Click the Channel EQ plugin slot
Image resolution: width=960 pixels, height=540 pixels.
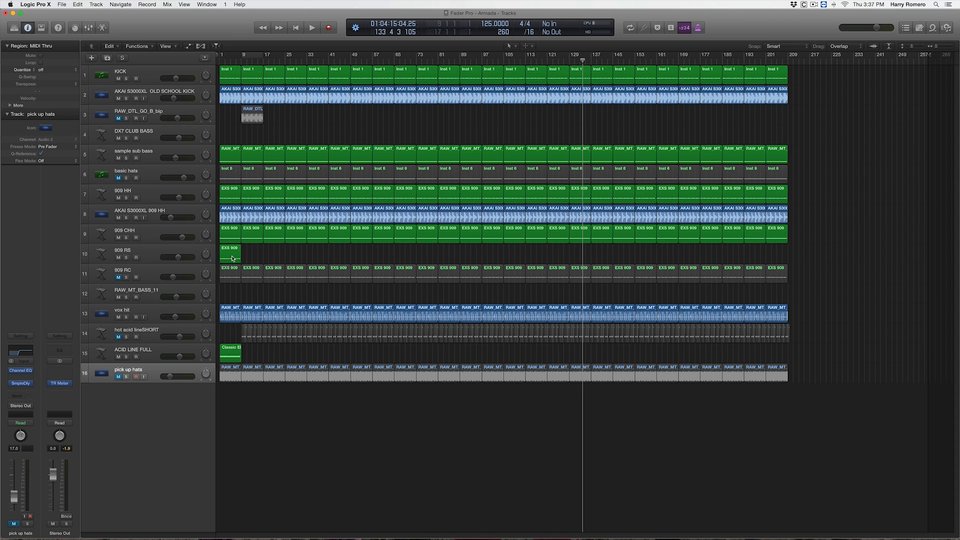pos(20,370)
